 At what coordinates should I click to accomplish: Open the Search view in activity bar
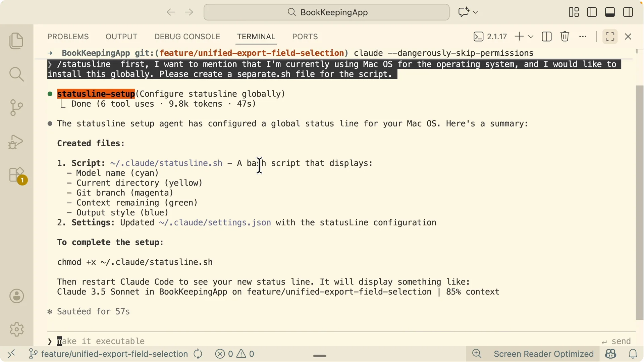click(x=16, y=74)
